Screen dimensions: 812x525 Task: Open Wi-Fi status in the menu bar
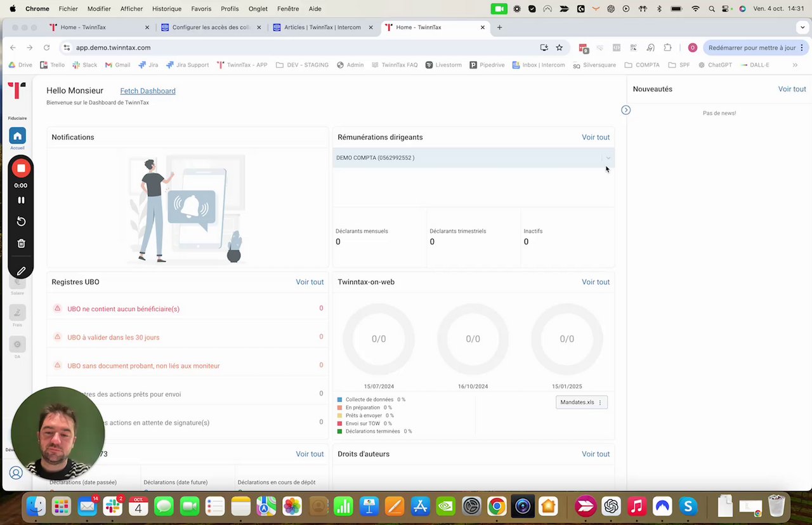point(695,9)
